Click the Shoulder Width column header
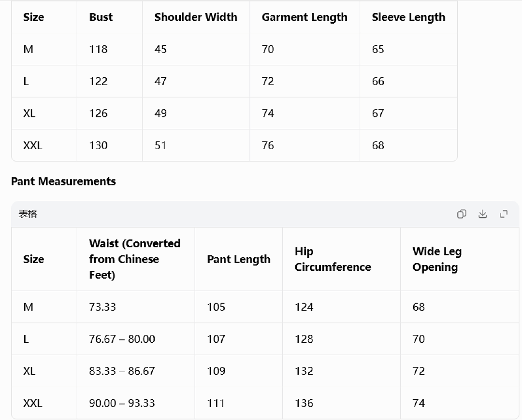The image size is (522, 420). [x=196, y=17]
